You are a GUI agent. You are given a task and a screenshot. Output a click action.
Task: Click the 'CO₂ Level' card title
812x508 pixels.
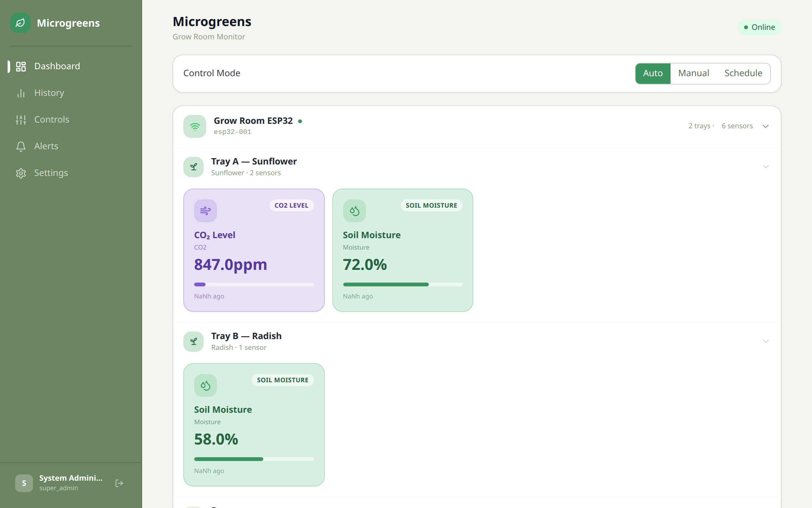point(214,235)
